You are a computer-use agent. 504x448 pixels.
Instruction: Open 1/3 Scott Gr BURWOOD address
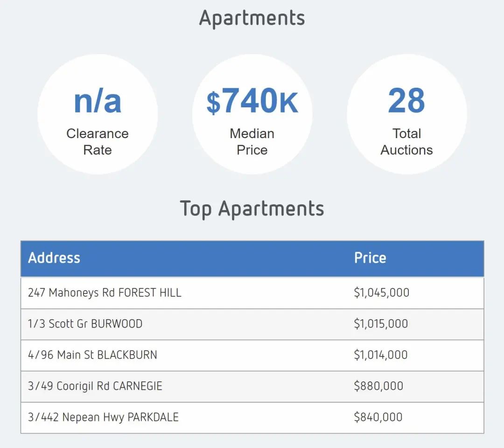pyautogui.click(x=85, y=323)
